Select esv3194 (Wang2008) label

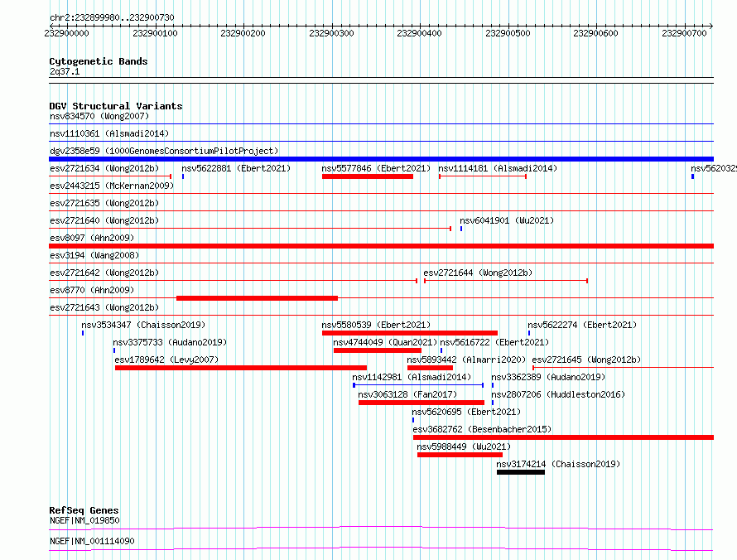(x=94, y=255)
